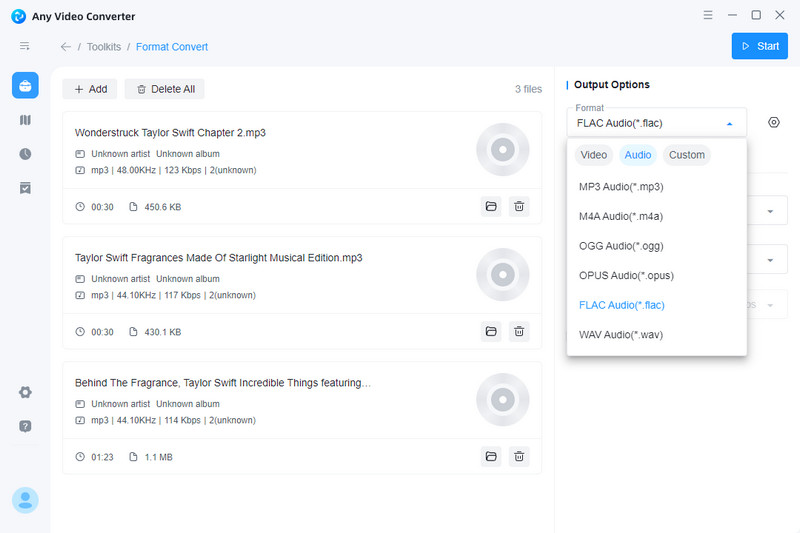Click Behind The Fragrance file title
This screenshot has height=533, width=800.
222,383
